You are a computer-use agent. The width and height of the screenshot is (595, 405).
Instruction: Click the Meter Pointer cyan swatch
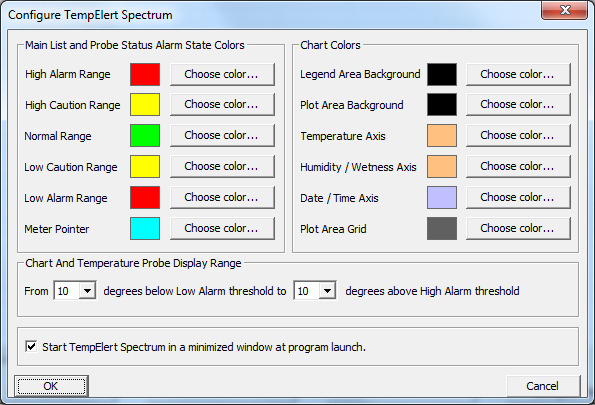[x=145, y=229]
